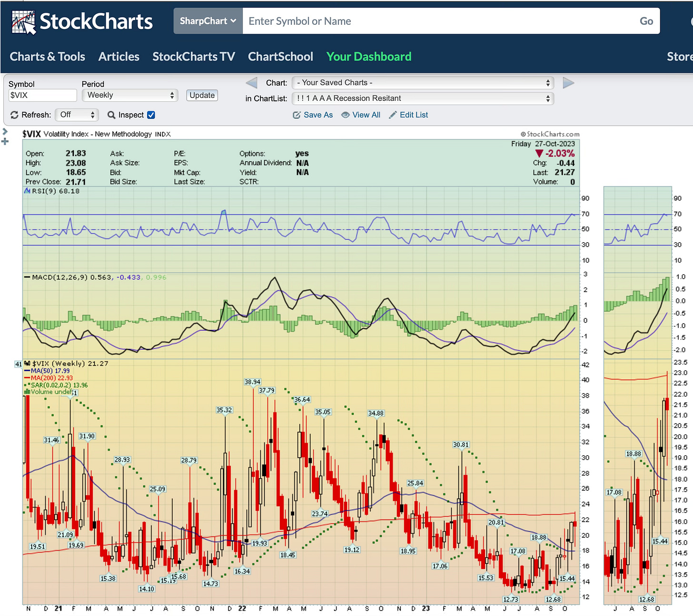
Task: Click the View All eye icon
Action: (x=346, y=115)
